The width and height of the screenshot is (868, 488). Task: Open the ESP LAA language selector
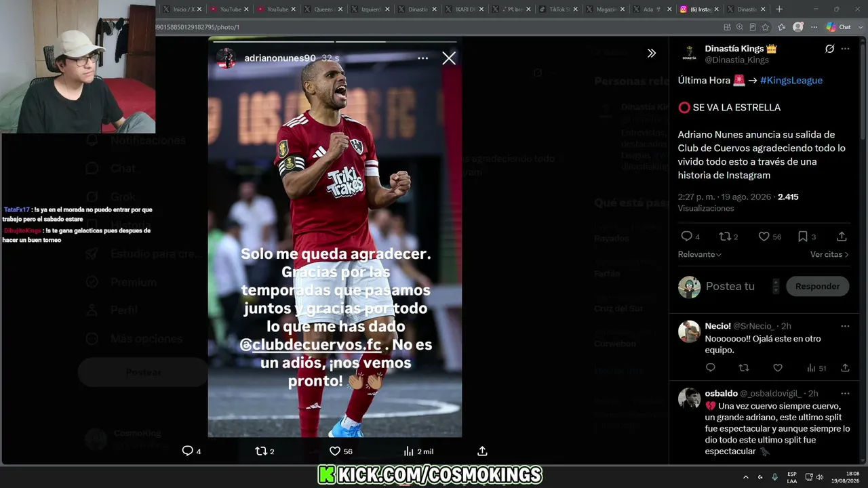pyautogui.click(x=792, y=477)
